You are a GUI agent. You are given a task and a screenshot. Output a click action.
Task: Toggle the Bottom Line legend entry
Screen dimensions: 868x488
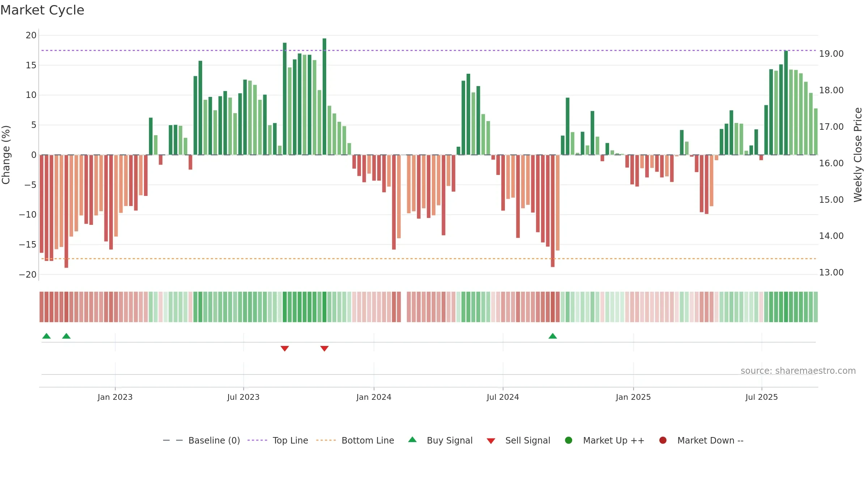pyautogui.click(x=355, y=441)
